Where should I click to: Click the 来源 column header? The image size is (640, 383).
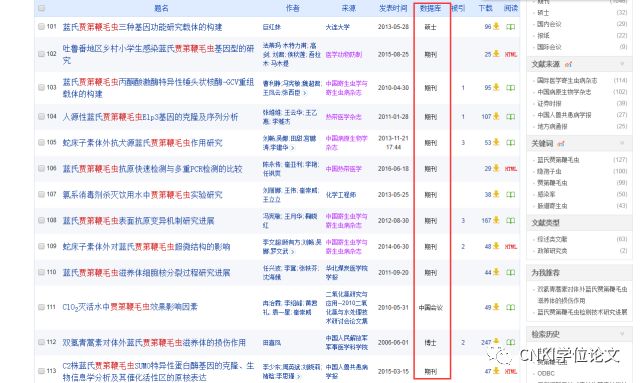348,8
